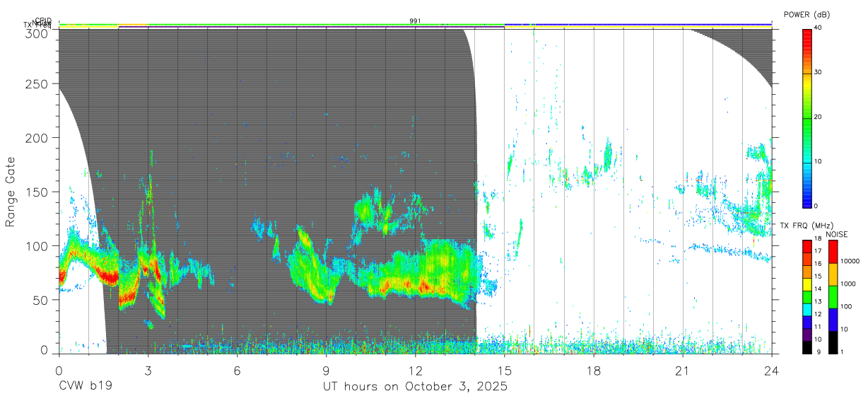Pick the red top swatch in NOISE legend
Screen dimensions: 868x401
click(x=833, y=252)
